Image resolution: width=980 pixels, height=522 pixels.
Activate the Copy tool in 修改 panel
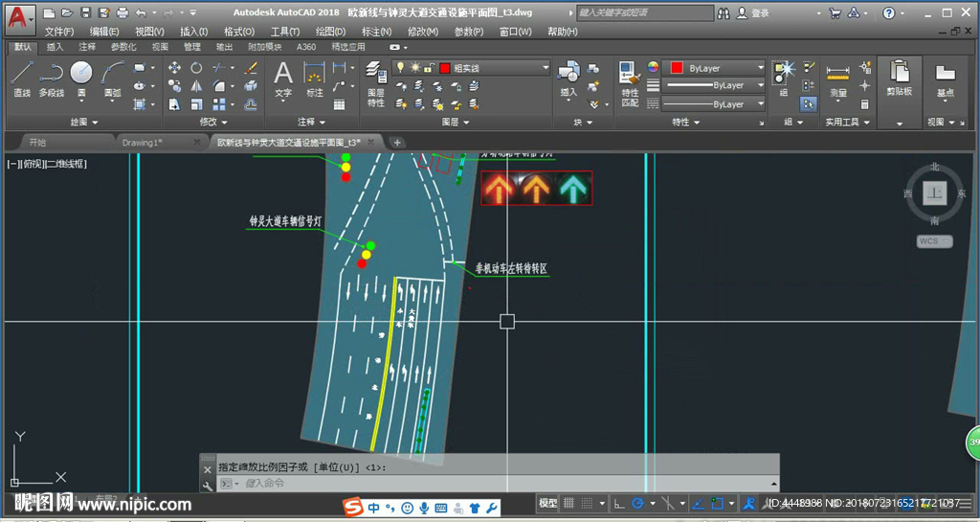(175, 85)
